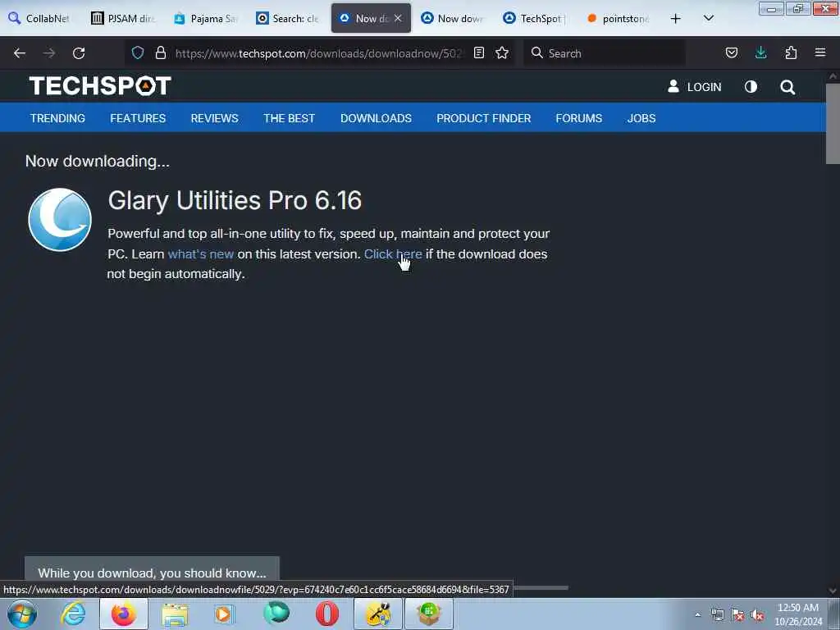This screenshot has width=840, height=630.
Task: Close the active Now downloading tab
Action: point(398,18)
